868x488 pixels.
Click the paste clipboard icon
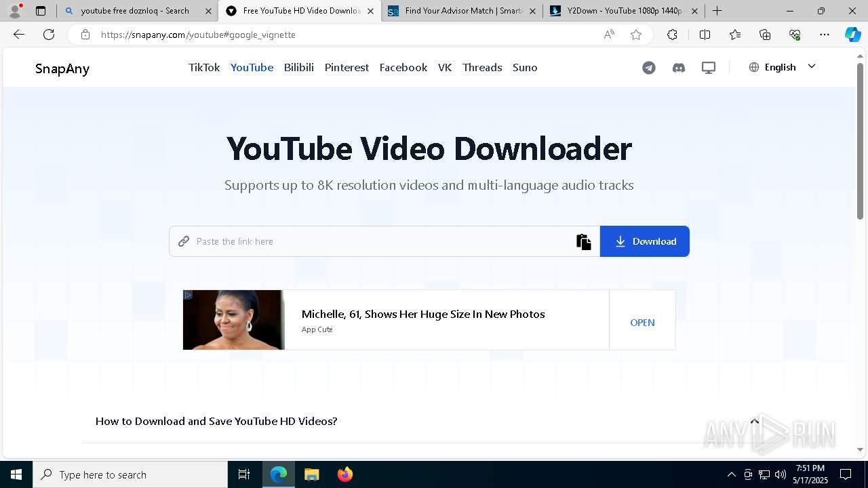(584, 242)
